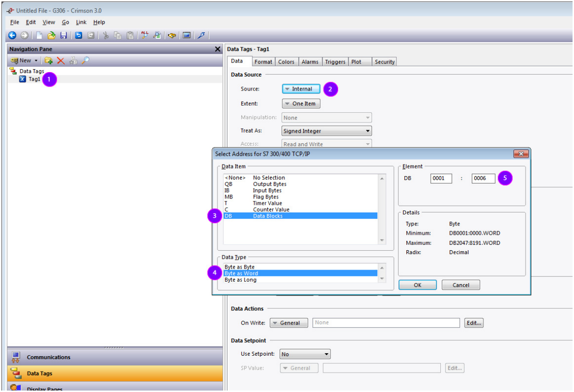Click Cancel in Select Address dialog
The height and width of the screenshot is (392, 574).
pyautogui.click(x=461, y=285)
